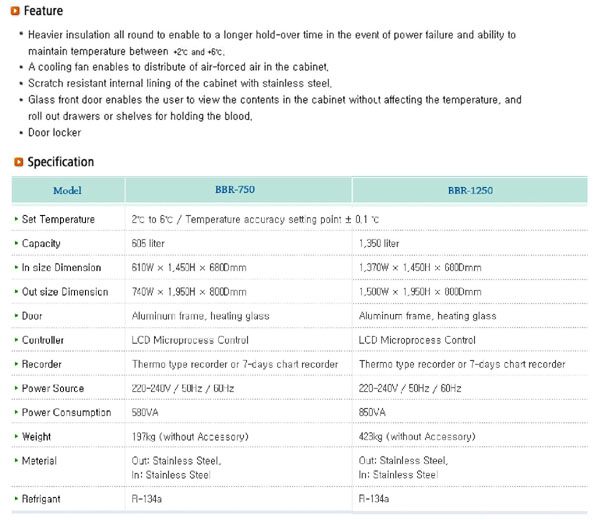The image size is (600, 520).
Task: Click arrow bullet next to Capacity row
Action: coord(15,243)
